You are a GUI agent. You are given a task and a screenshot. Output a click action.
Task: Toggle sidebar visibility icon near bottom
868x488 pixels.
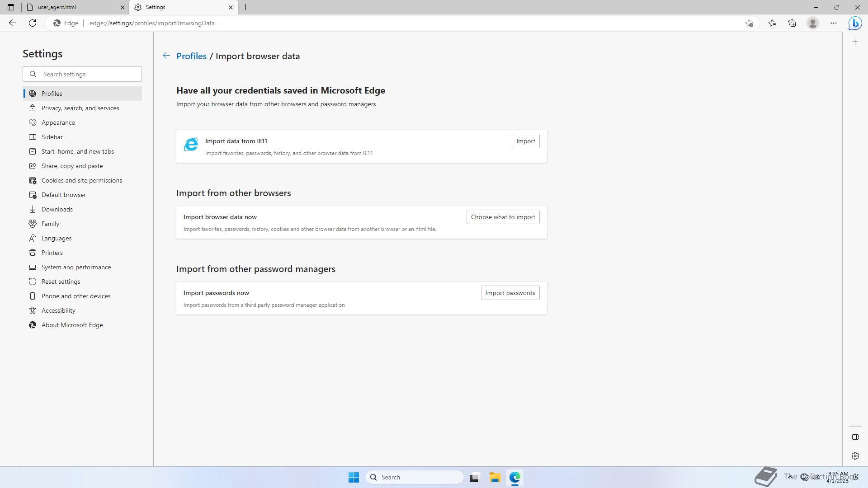point(855,437)
